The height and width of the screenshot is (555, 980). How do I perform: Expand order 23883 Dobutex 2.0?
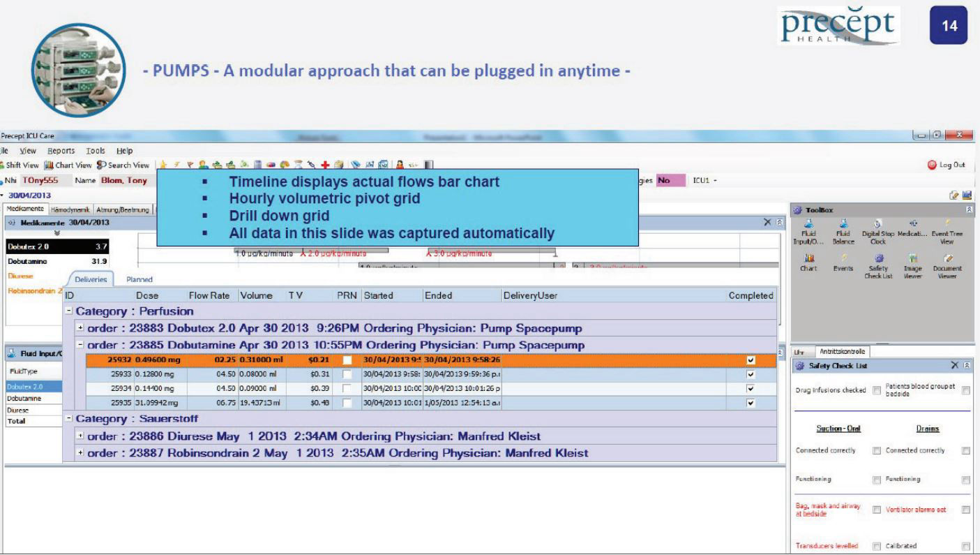pos(81,329)
